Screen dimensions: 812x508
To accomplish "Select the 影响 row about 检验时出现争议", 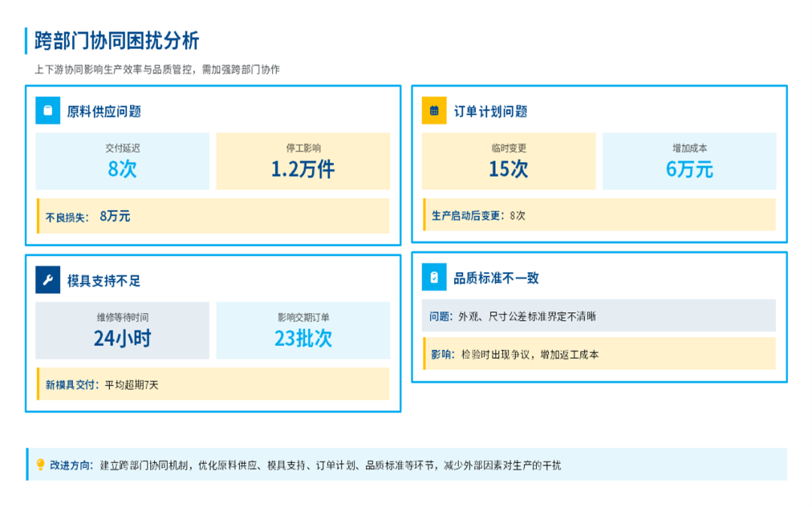I will 598,354.
